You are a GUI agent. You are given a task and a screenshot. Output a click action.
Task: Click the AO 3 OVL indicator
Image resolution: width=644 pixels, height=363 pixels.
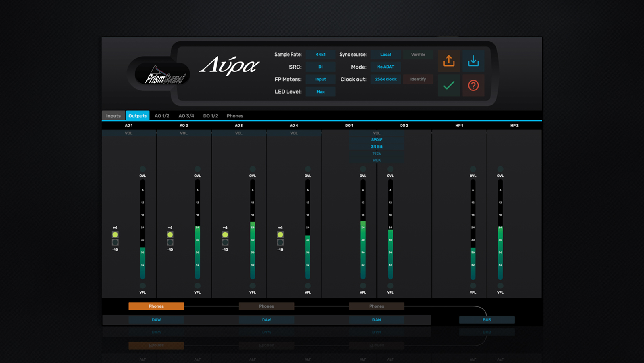253,169
